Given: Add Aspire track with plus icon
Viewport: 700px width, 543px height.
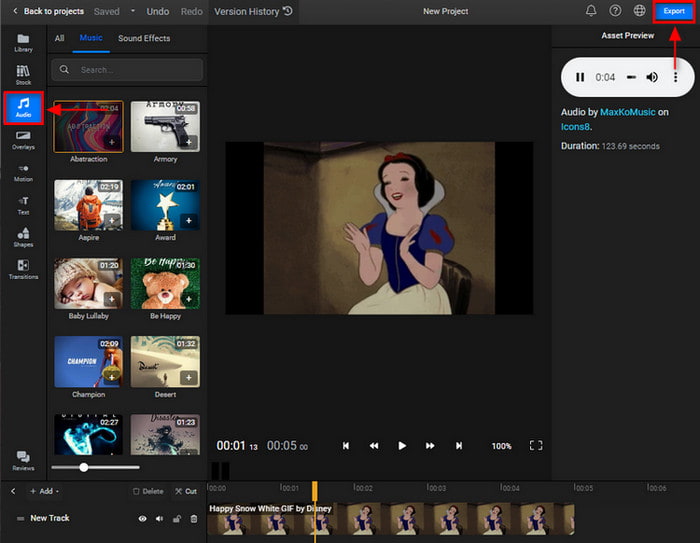Looking at the screenshot, I should pos(112,220).
